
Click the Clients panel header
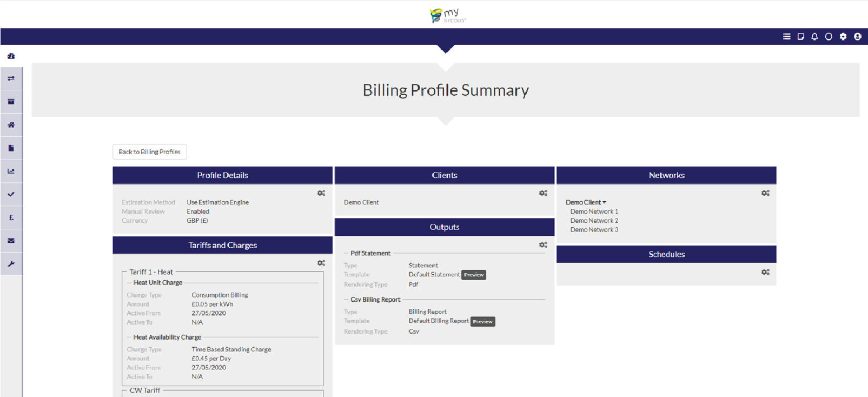(x=445, y=175)
